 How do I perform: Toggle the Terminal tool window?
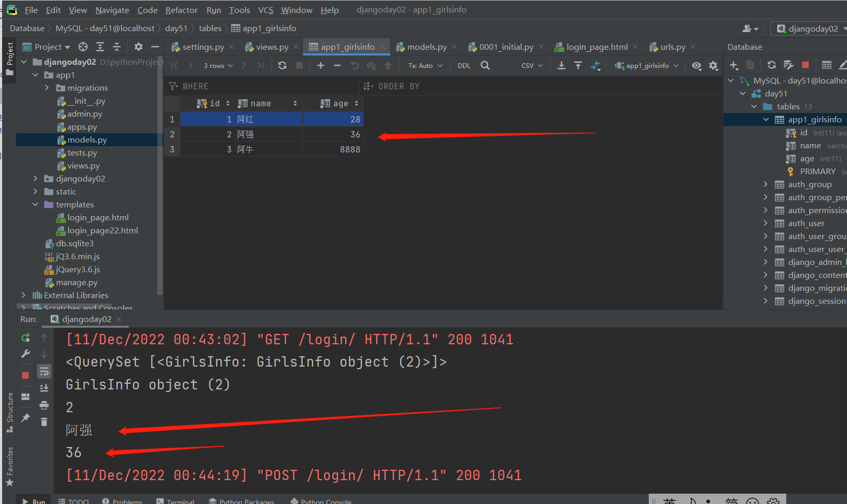pyautogui.click(x=175, y=501)
